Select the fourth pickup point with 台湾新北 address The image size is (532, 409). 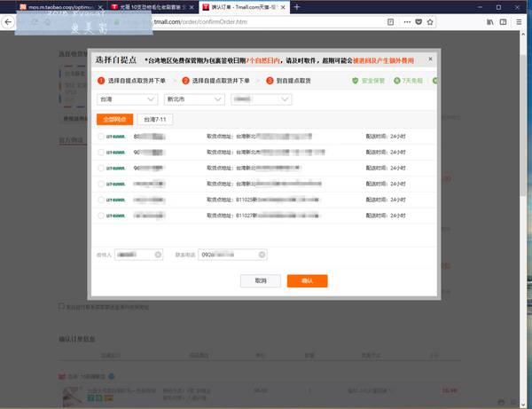[101, 184]
